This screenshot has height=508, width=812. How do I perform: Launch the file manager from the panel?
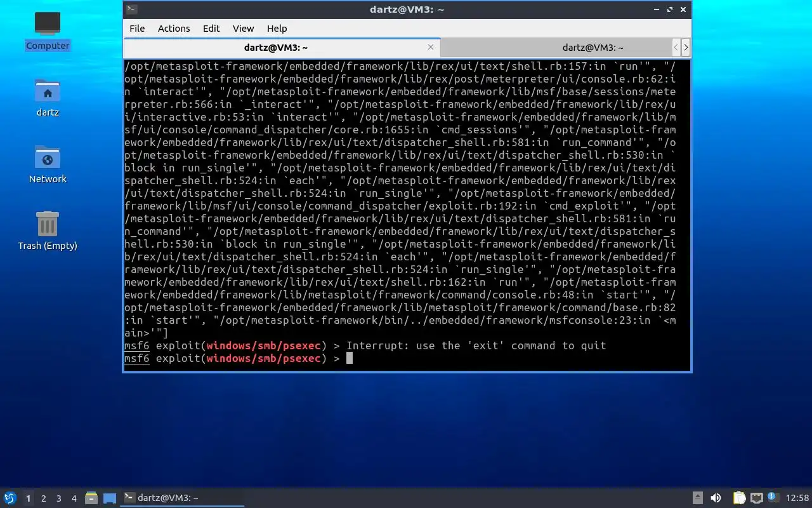[91, 498]
